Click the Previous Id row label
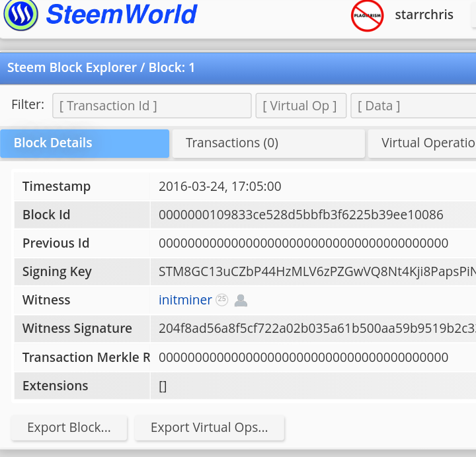476x457 pixels. pyautogui.click(x=56, y=243)
